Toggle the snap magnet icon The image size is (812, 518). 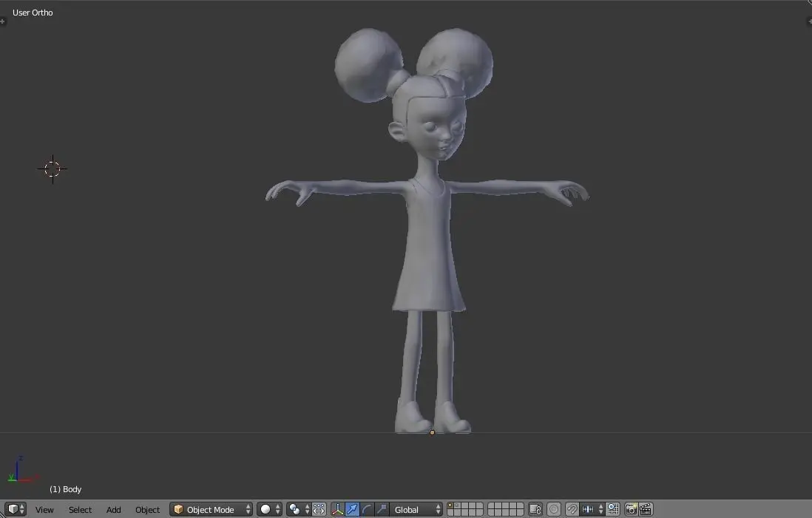(x=572, y=509)
